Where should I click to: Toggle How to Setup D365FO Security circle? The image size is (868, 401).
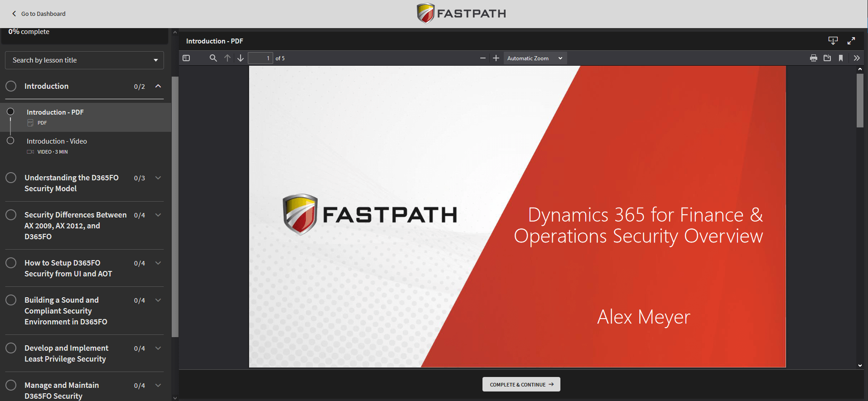[11, 263]
